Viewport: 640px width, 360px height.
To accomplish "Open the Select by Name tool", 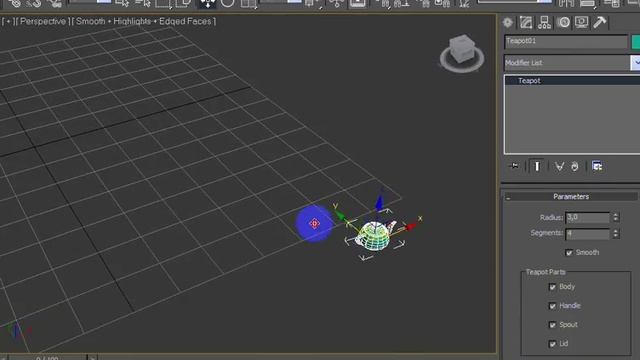I will 142,4.
